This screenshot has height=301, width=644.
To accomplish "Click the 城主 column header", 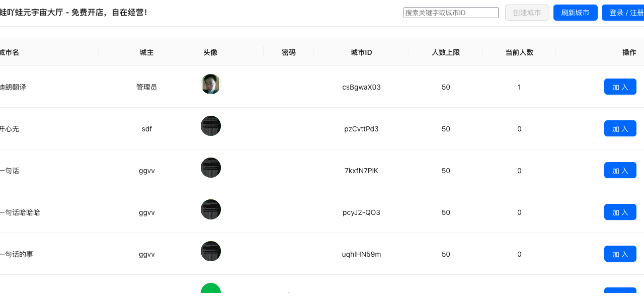I will click(147, 52).
